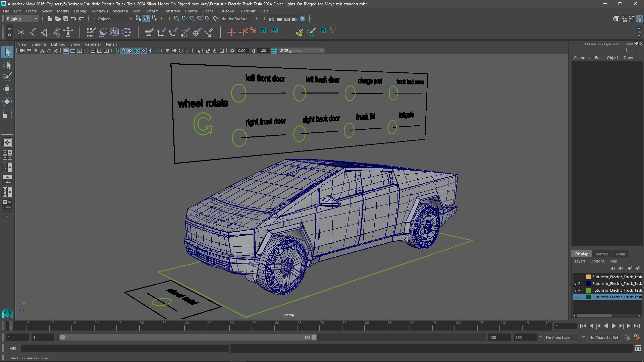Move the selected layer up
This screenshot has width=644, height=362.
(613, 268)
